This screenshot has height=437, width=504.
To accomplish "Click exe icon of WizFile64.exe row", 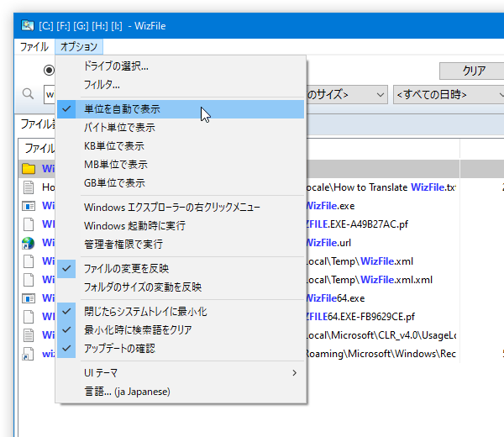I will pyautogui.click(x=29, y=298).
